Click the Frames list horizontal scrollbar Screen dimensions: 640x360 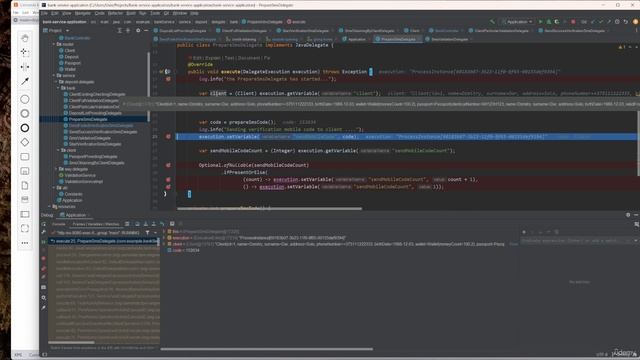pos(71,342)
